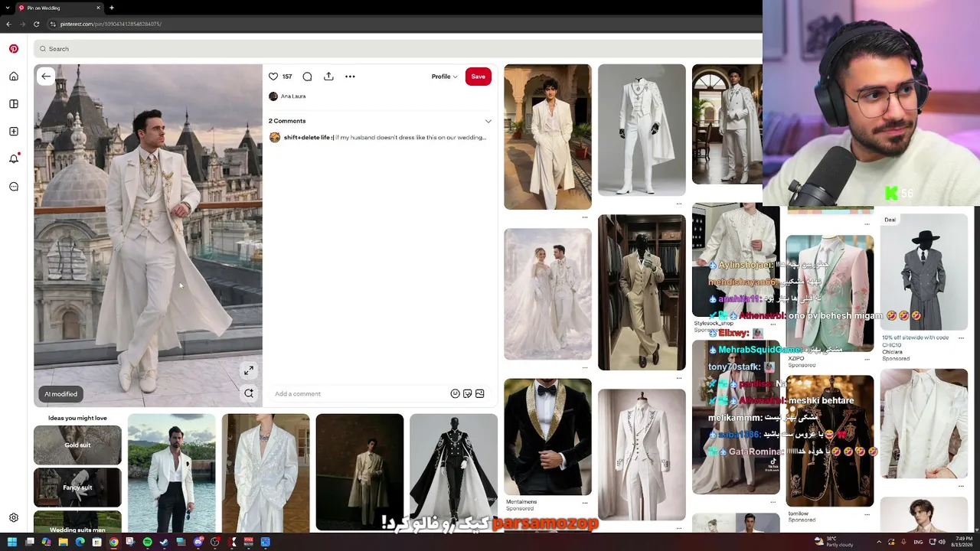Launch File Explorer from the taskbar
This screenshot has height=551, width=980.
click(x=63, y=542)
